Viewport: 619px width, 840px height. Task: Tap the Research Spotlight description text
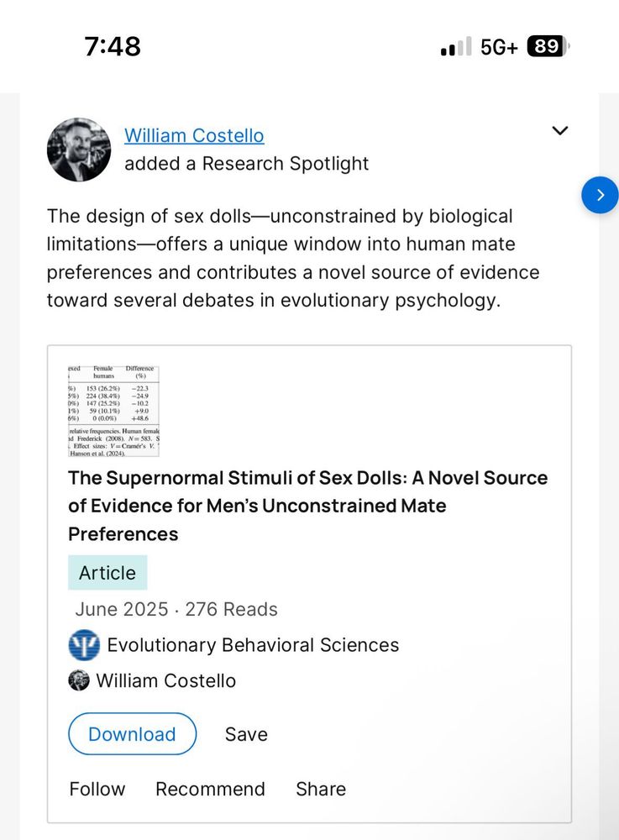pos(293,258)
